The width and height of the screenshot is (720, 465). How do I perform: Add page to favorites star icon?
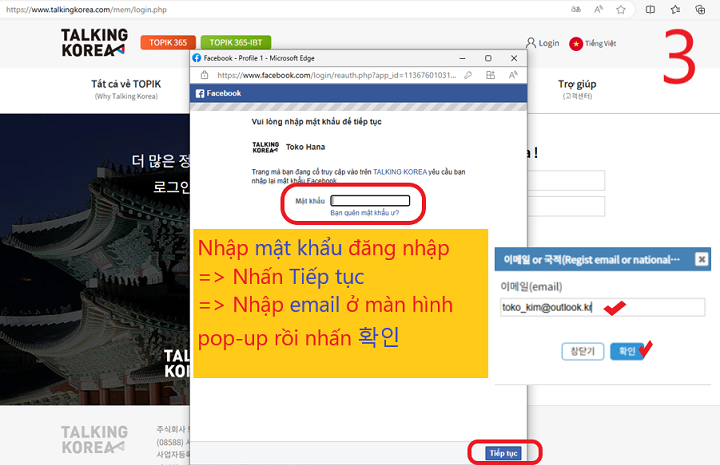pyautogui.click(x=621, y=9)
